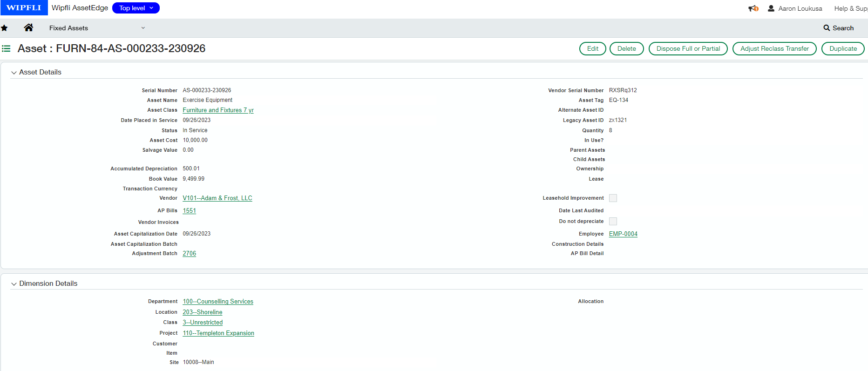Toggle the Do not depreciate checkbox
Viewport: 868px width, 371px height.
click(x=613, y=222)
